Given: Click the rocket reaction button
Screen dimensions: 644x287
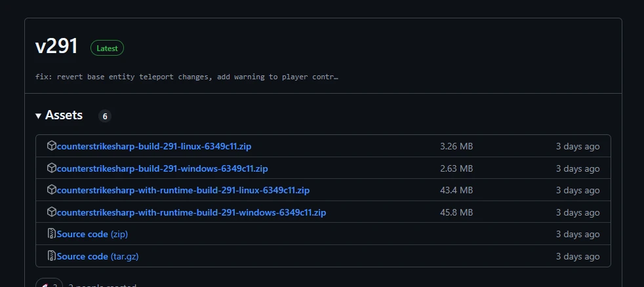Looking at the screenshot, I should click(47, 286).
